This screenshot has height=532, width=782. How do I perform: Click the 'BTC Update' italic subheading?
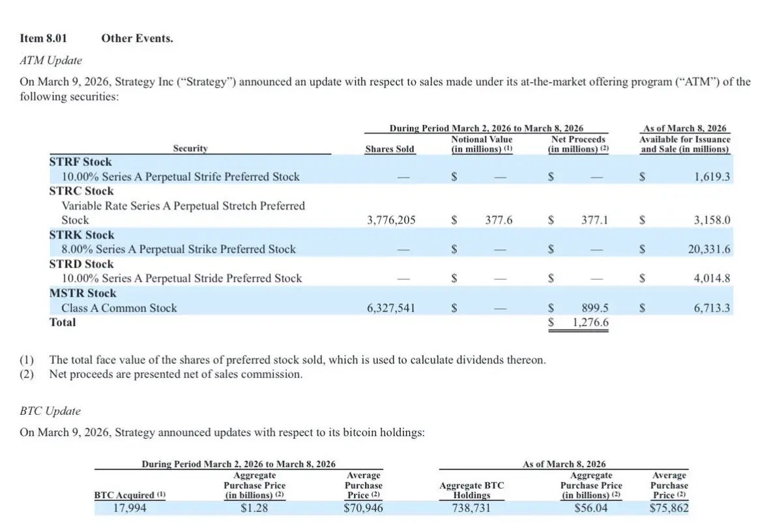(50, 412)
